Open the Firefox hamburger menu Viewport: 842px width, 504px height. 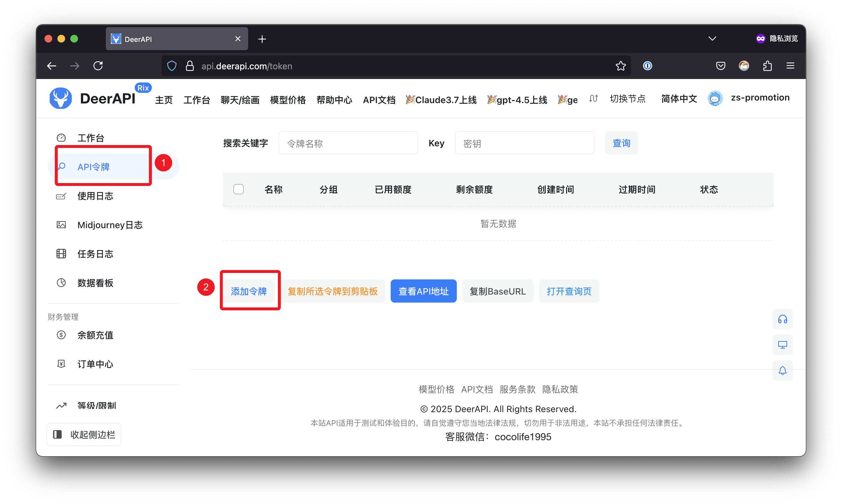[x=790, y=66]
